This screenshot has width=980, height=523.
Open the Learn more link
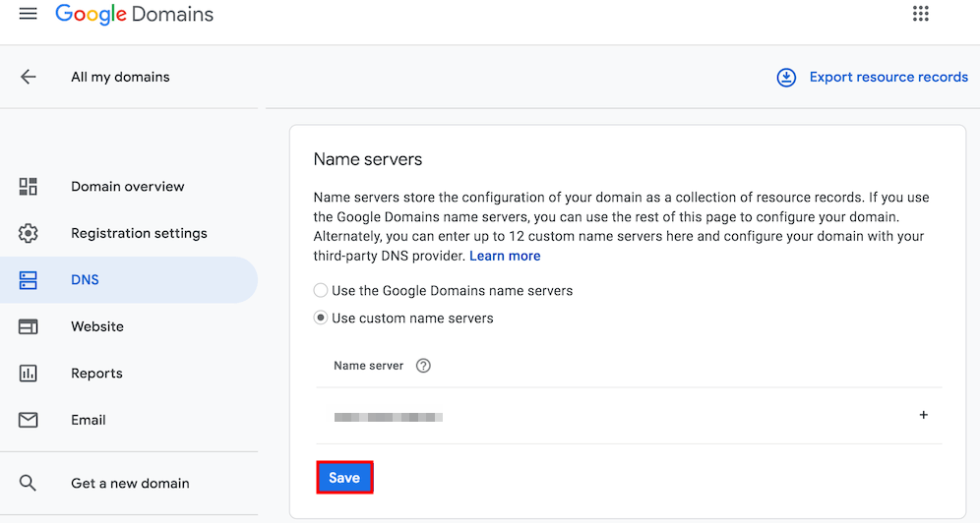pos(505,256)
